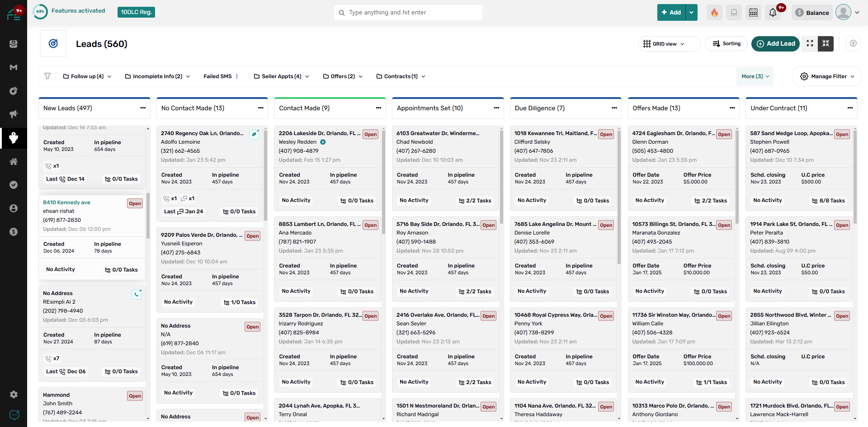This screenshot has width=868, height=427.
Task: Open settings gear in left sidebar
Action: 14,394
